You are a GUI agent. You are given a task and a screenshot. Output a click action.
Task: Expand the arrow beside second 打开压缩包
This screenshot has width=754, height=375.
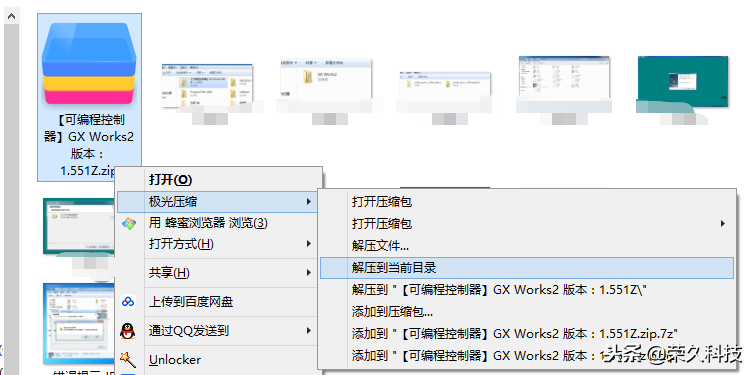723,224
